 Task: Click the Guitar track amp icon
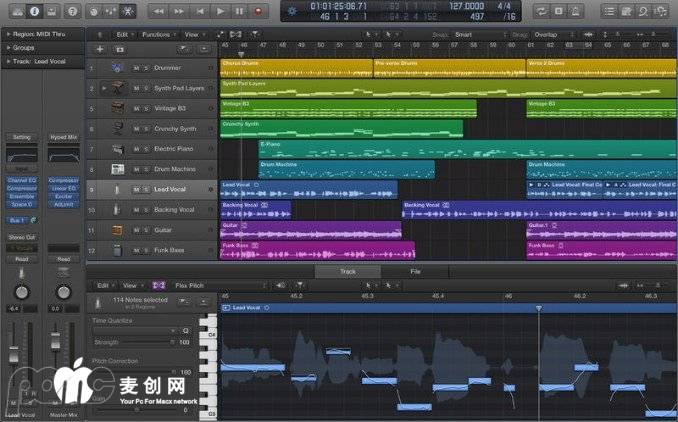point(118,230)
